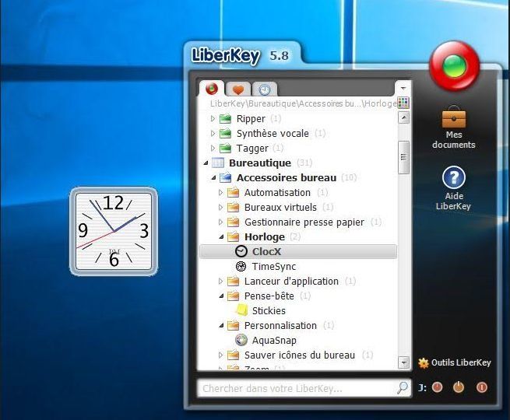The image size is (510, 420).
Task: Collapse the Personnalisation folder
Action: tap(221, 325)
